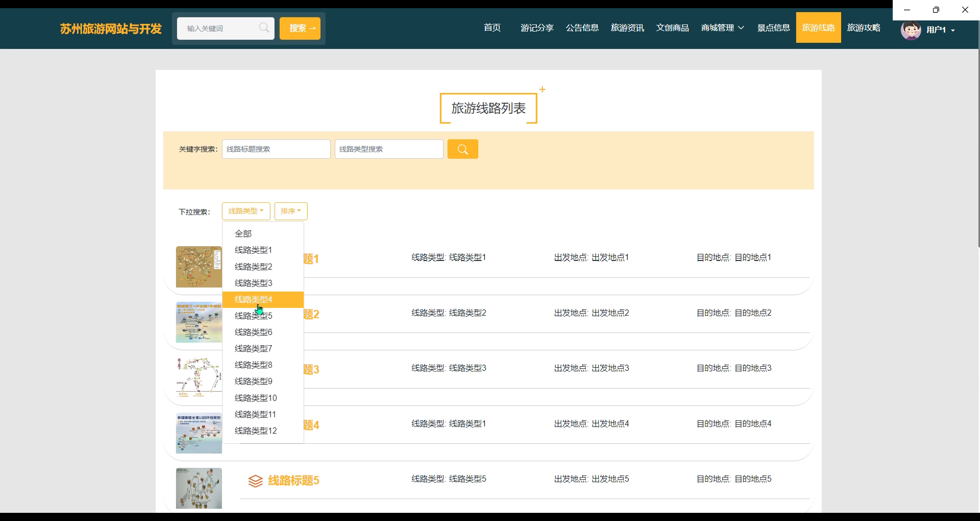This screenshot has width=980, height=521.
Task: Open the 旅游攻略 navigation tab
Action: [864, 28]
